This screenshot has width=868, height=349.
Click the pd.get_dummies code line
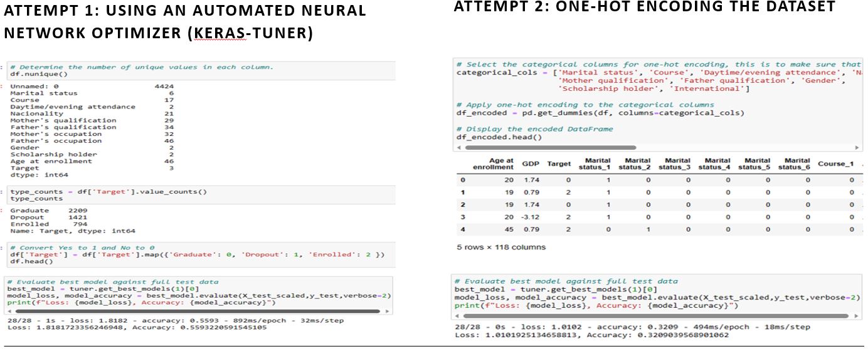click(x=600, y=113)
